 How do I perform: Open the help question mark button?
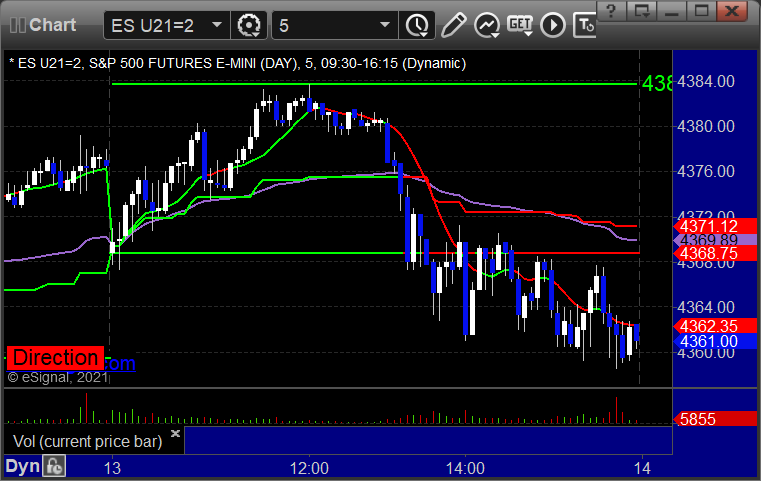[x=612, y=11]
